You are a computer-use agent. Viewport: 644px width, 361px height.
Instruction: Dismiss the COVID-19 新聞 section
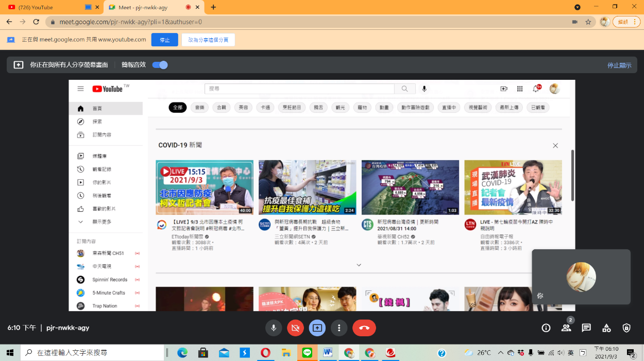(555, 146)
